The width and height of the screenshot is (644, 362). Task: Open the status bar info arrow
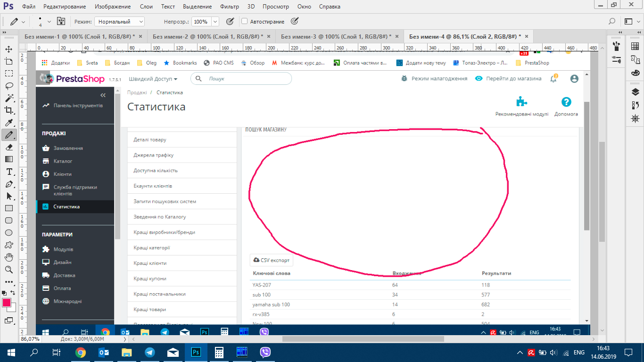point(125,339)
